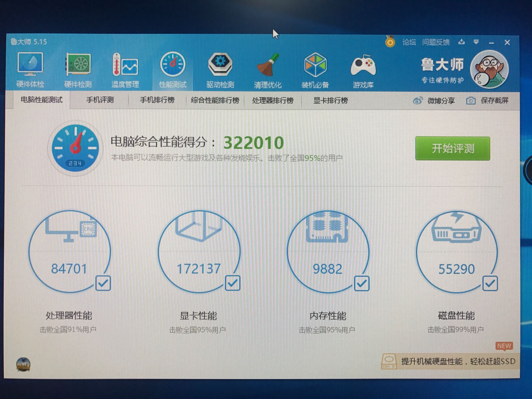Screen dimensions: 532x399
Task: Click the overall score 322010
Action: (253, 143)
